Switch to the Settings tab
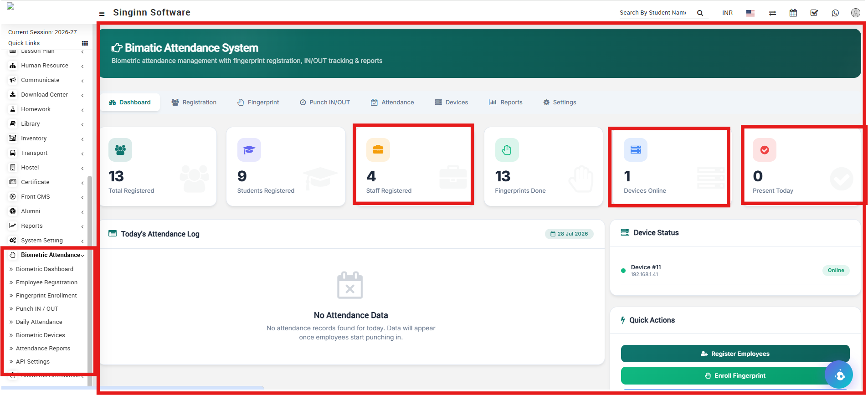Screen dimensions: 868x395 [x=560, y=103]
